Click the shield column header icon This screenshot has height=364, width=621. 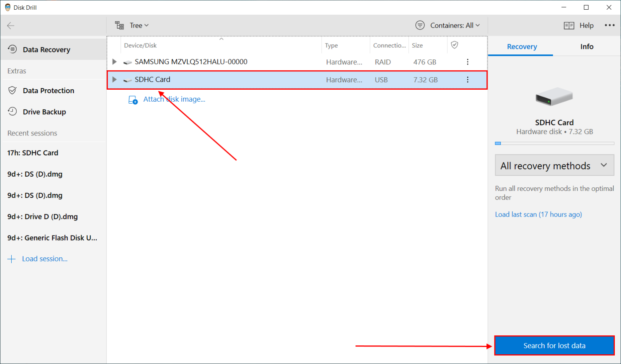(454, 45)
